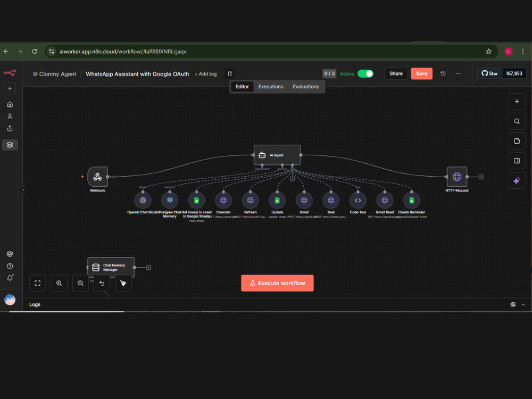The image size is (532, 399).
Task: Add a tool via plus under AI Agent
Action: point(292,179)
